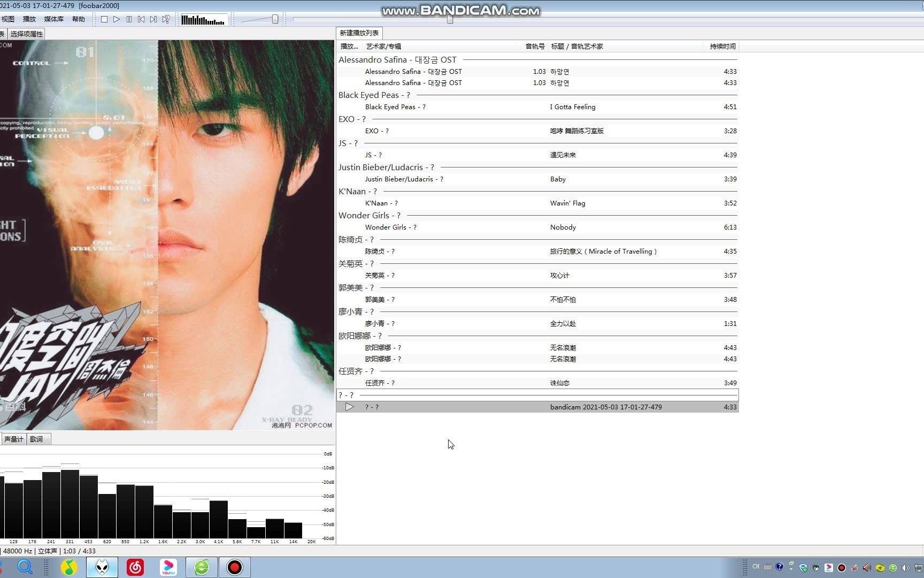Click the seek bar position handle
The height and width of the screenshot is (578, 924).
click(450, 19)
